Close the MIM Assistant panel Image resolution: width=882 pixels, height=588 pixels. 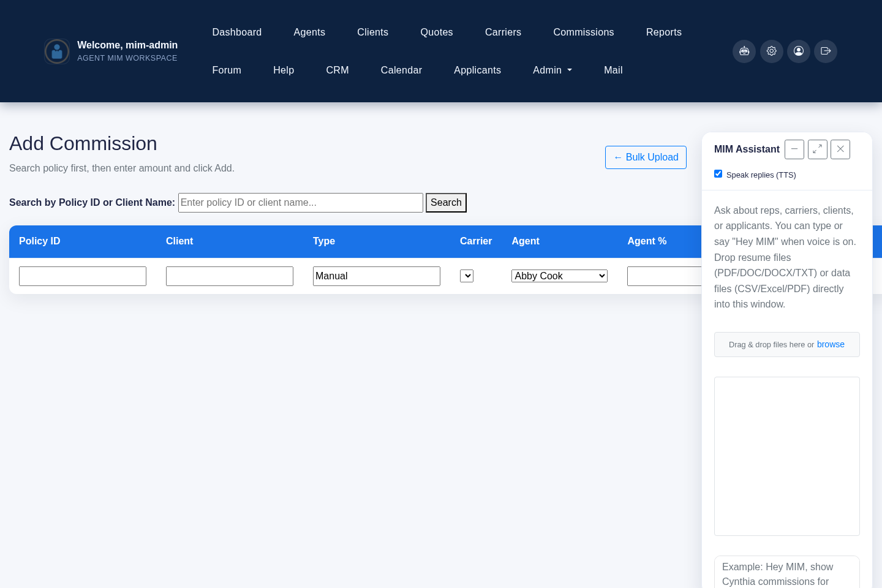click(840, 149)
